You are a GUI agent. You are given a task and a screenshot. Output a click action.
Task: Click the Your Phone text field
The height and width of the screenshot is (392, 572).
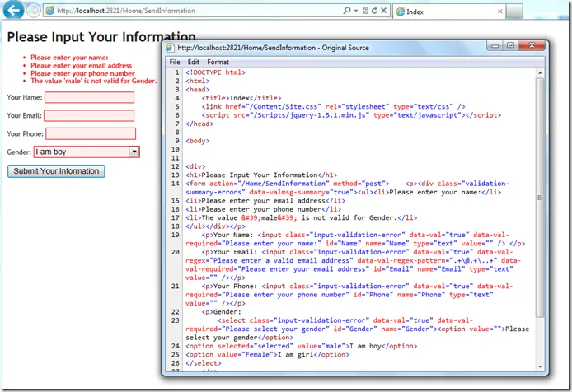point(91,133)
